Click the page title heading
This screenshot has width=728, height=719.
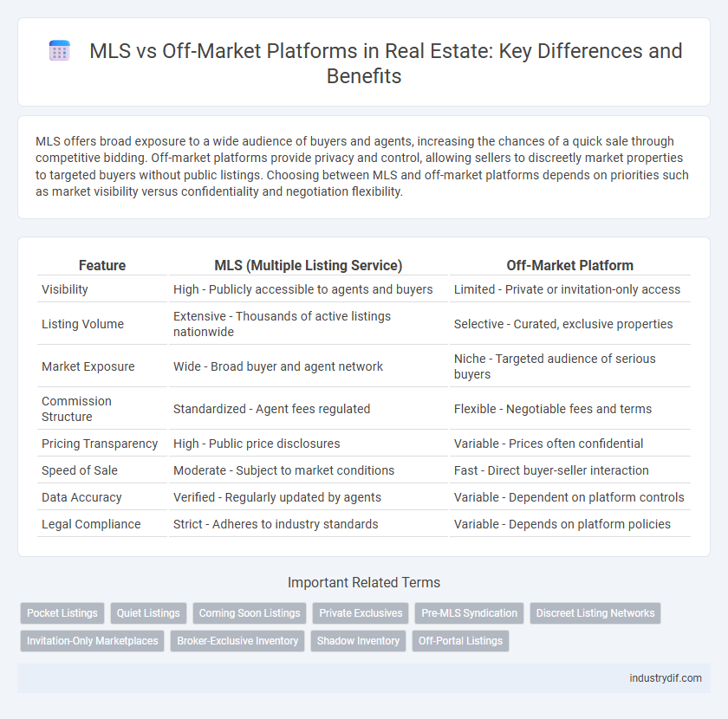(x=386, y=63)
